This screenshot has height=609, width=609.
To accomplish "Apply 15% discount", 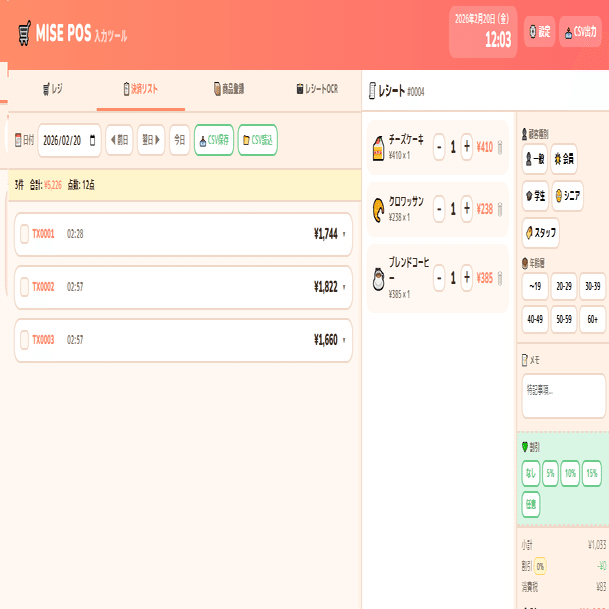I will tap(592, 473).
